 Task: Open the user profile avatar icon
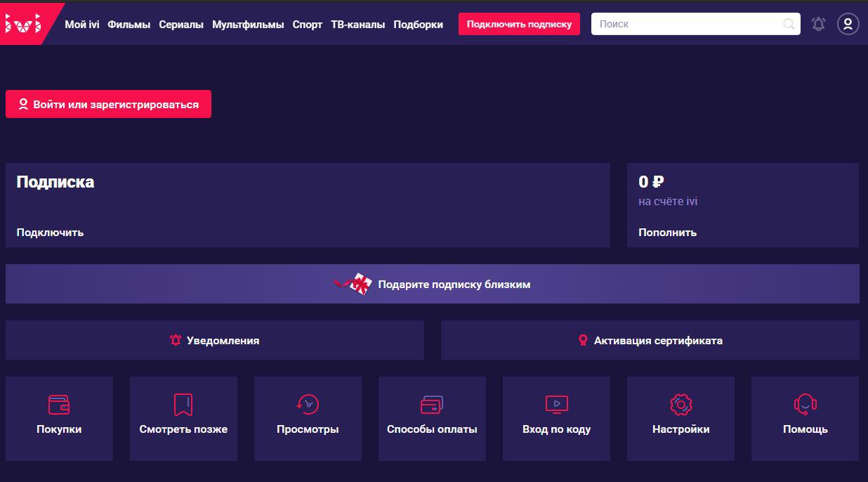pyautogui.click(x=848, y=24)
